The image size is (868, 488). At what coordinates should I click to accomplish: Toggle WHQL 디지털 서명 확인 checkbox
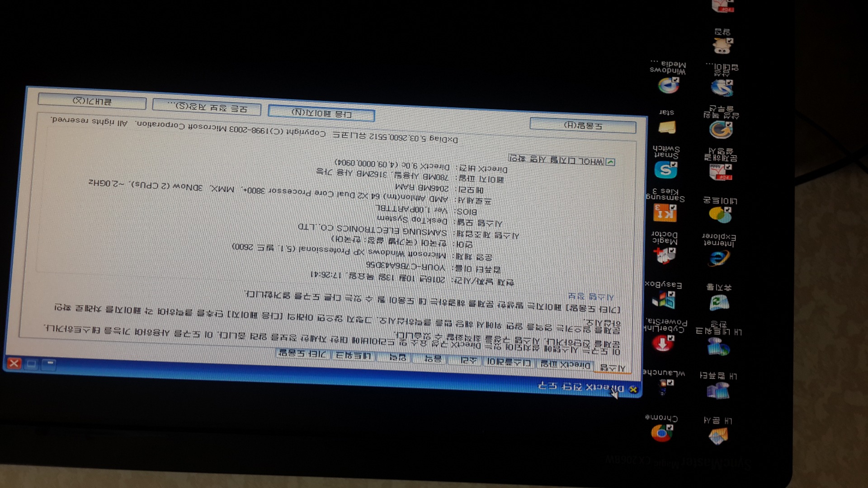click(x=610, y=162)
